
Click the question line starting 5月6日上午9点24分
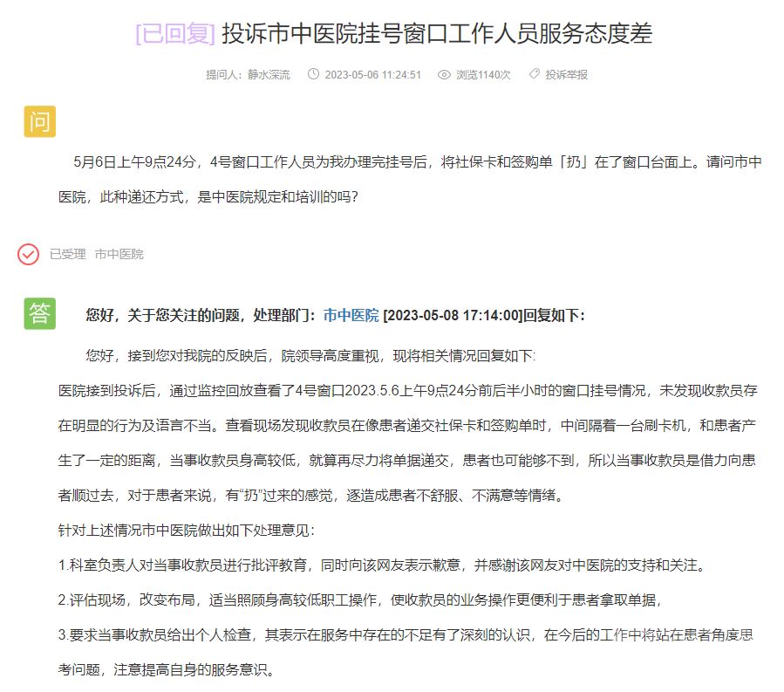tap(418, 162)
